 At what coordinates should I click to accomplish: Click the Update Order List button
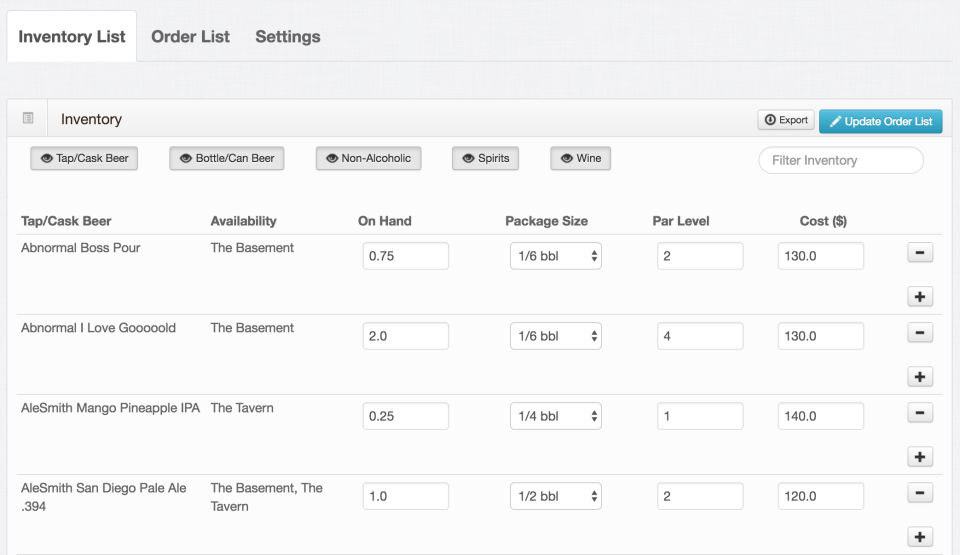tap(880, 121)
